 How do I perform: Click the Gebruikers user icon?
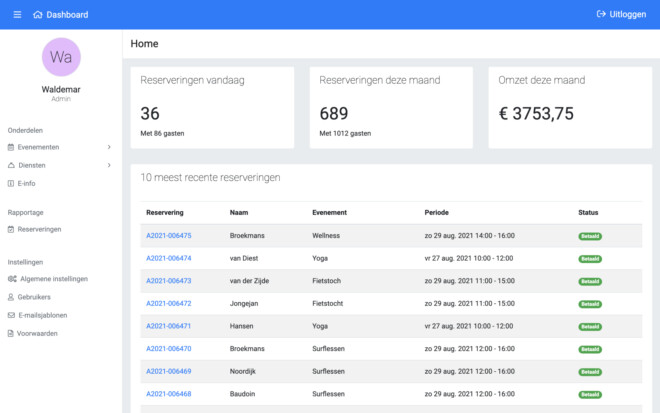pyautogui.click(x=11, y=297)
